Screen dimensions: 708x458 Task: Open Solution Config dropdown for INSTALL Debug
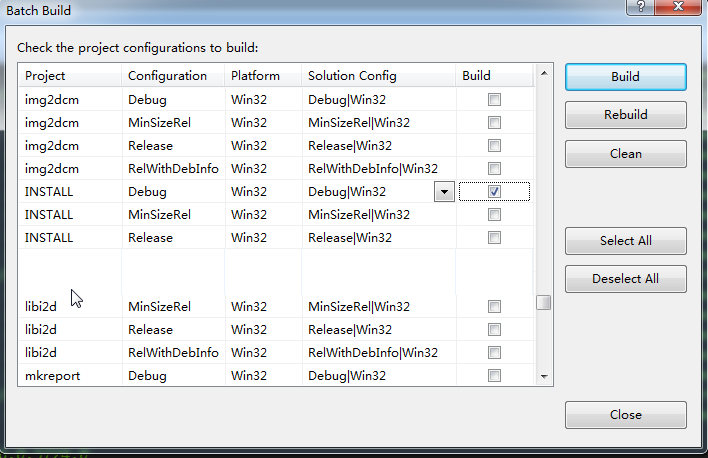click(x=444, y=192)
